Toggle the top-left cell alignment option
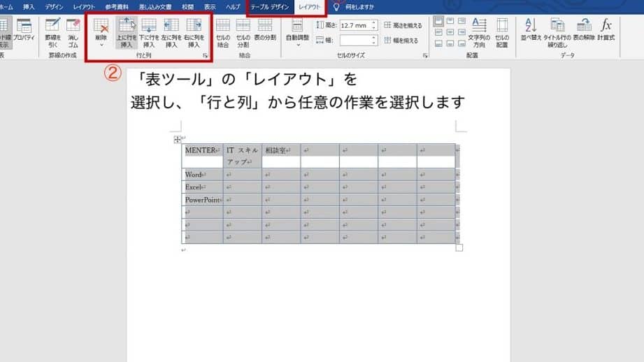The width and height of the screenshot is (644, 362). 438,21
